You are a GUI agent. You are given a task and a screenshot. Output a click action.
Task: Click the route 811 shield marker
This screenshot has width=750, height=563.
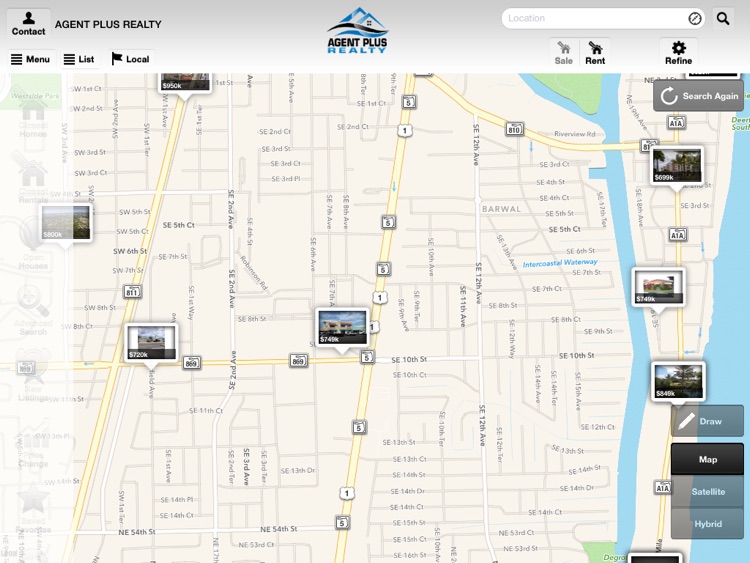point(132,291)
